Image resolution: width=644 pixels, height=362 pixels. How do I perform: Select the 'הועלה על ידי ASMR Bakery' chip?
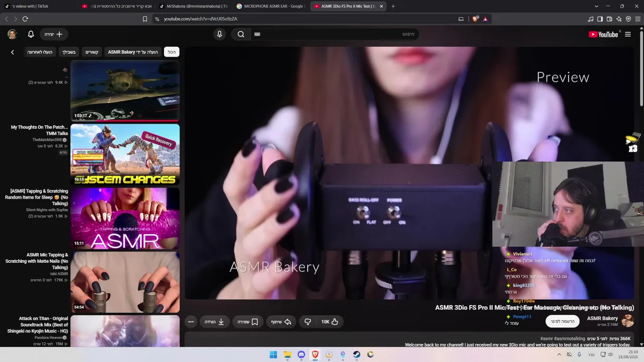tap(133, 52)
